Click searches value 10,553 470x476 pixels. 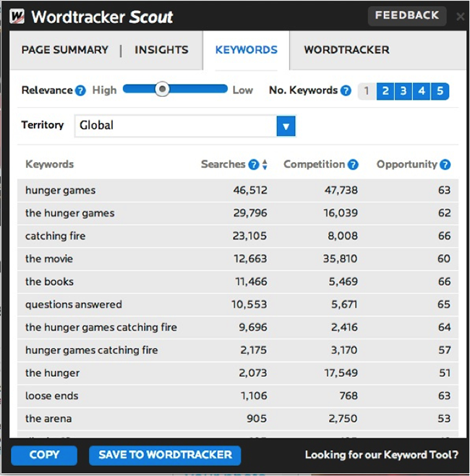(x=249, y=305)
